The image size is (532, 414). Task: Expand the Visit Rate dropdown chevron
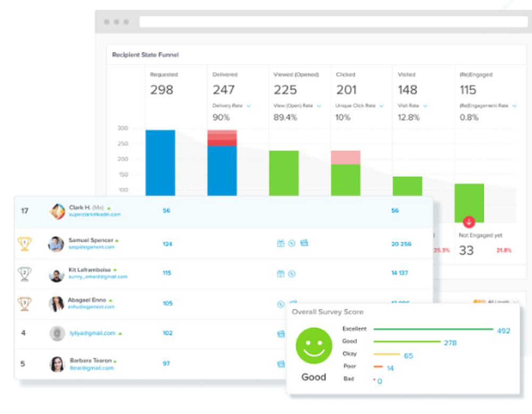click(425, 106)
